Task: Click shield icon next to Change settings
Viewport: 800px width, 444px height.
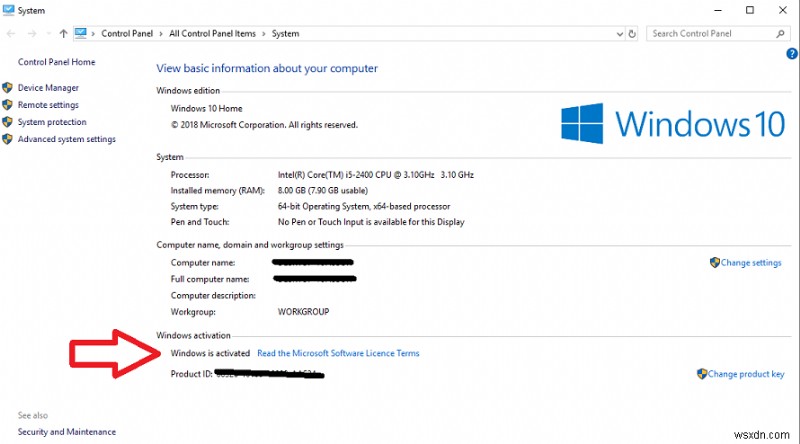Action: [715, 263]
